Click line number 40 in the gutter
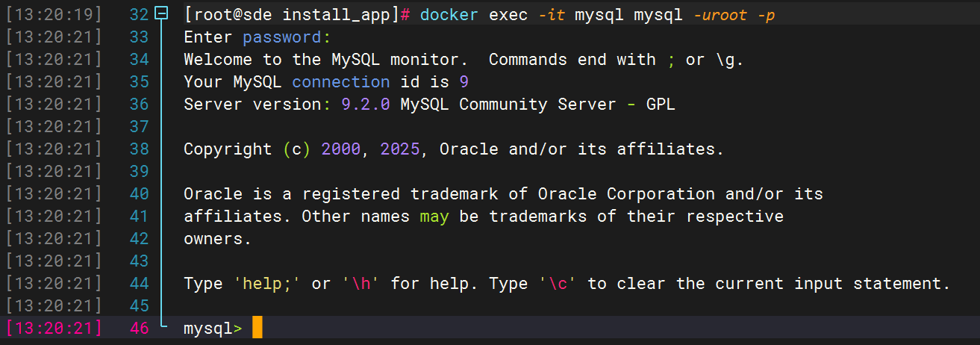The height and width of the screenshot is (345, 980). pos(139,193)
